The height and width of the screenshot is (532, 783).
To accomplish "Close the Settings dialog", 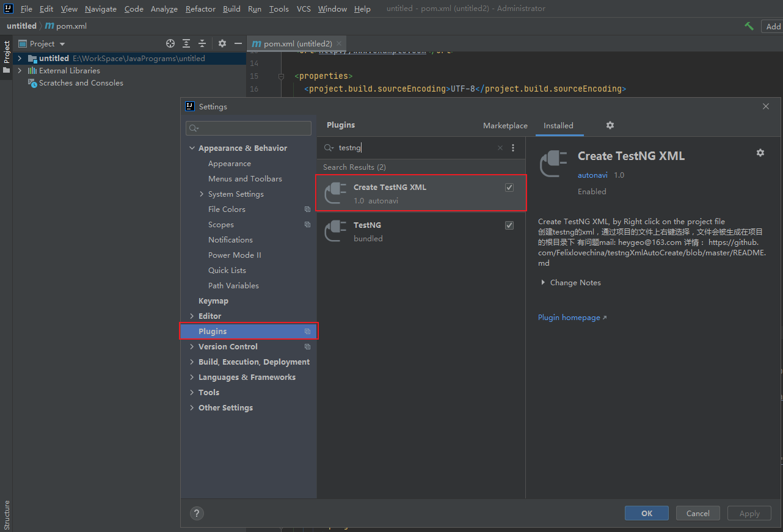I will coord(766,106).
